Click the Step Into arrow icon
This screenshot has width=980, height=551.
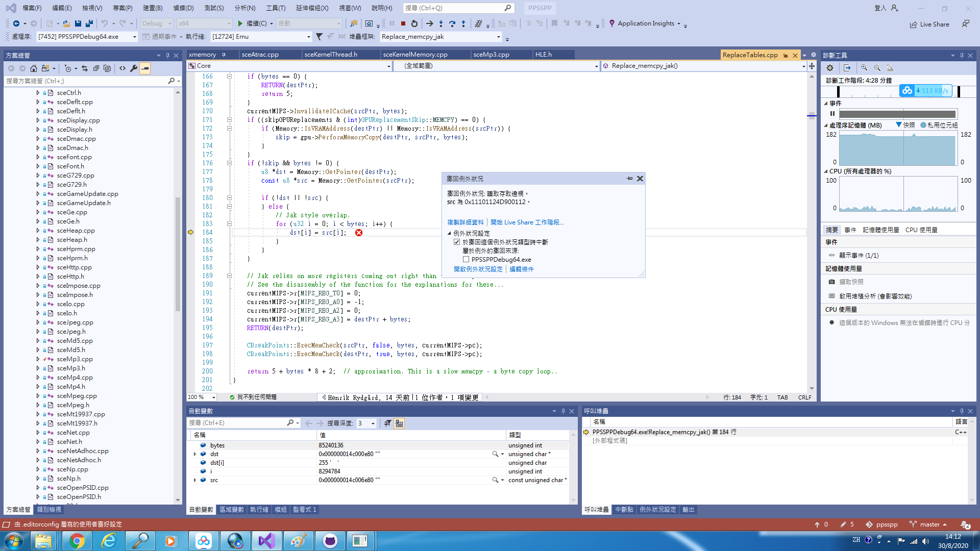tap(441, 23)
